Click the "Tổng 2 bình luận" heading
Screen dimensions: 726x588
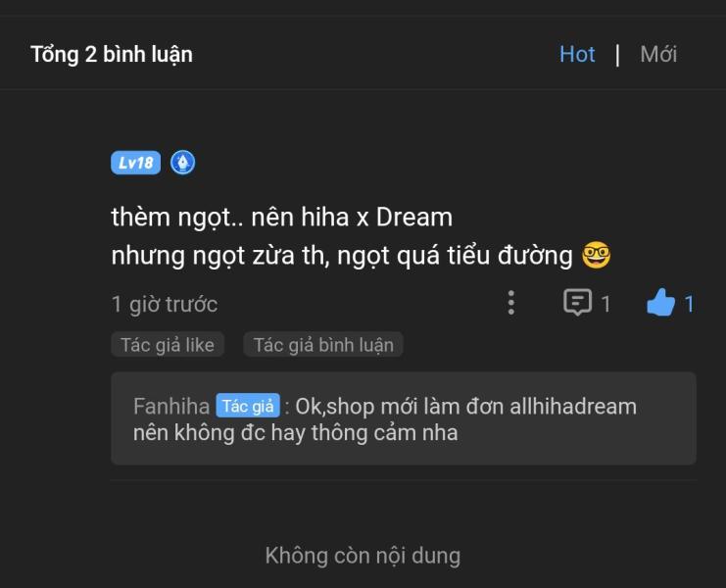point(112,55)
